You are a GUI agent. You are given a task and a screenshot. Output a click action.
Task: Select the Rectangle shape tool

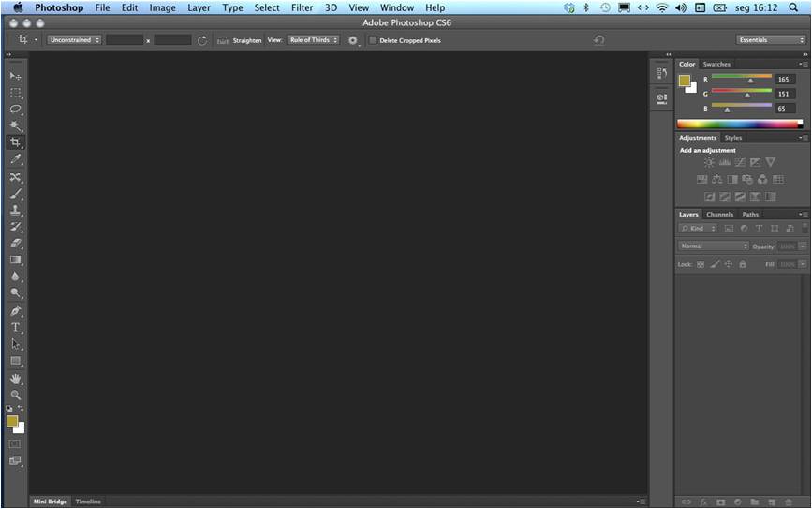click(x=16, y=361)
